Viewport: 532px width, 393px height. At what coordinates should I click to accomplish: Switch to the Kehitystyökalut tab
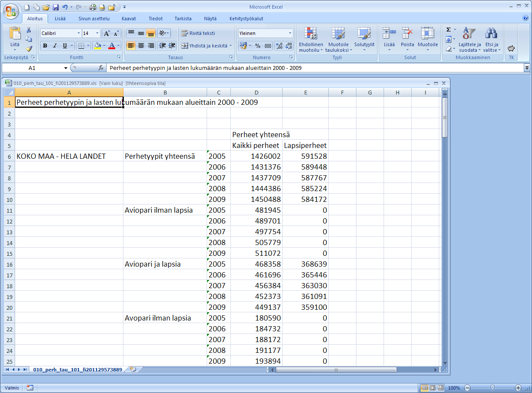point(246,19)
